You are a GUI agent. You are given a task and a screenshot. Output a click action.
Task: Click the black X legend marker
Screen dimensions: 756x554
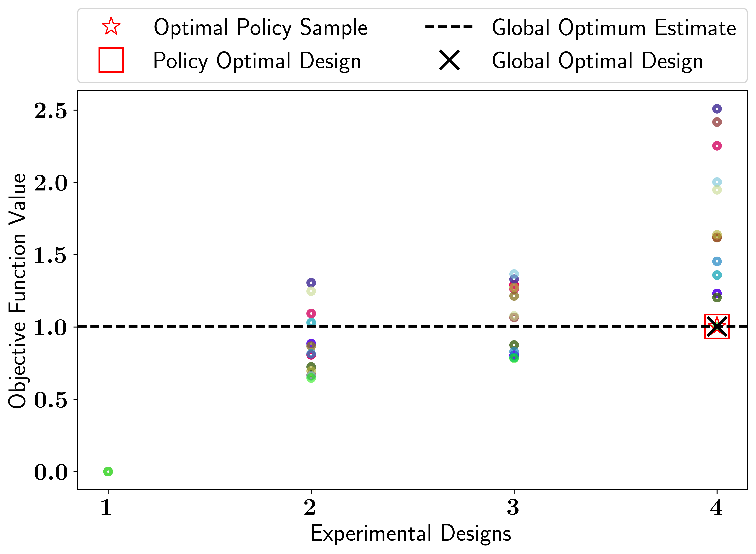click(x=449, y=60)
